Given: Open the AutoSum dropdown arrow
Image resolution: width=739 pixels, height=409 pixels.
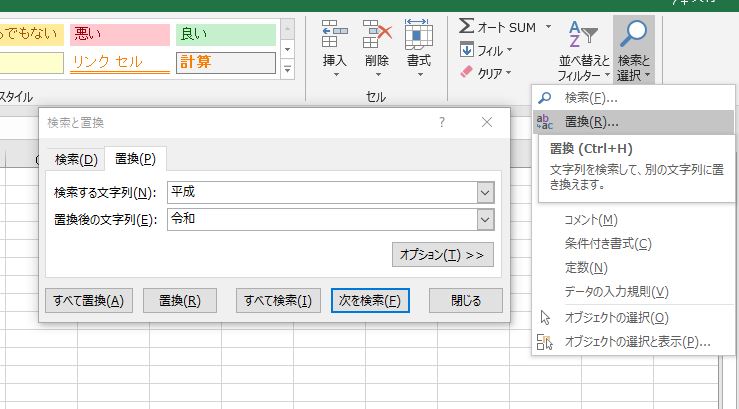Looking at the screenshot, I should [548, 27].
